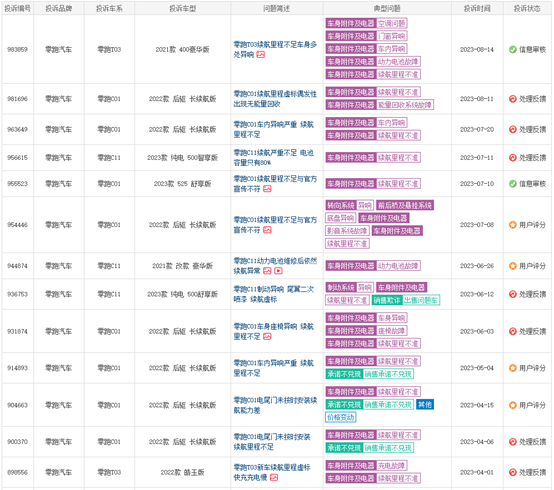Click the 价格变动 tag
The width and height of the screenshot is (554, 490).
click(341, 417)
